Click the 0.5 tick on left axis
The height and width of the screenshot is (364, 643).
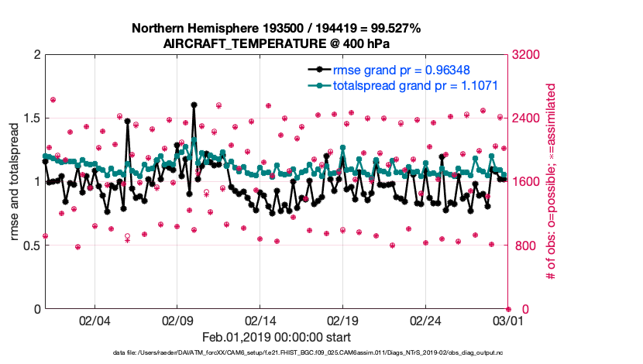31,246
